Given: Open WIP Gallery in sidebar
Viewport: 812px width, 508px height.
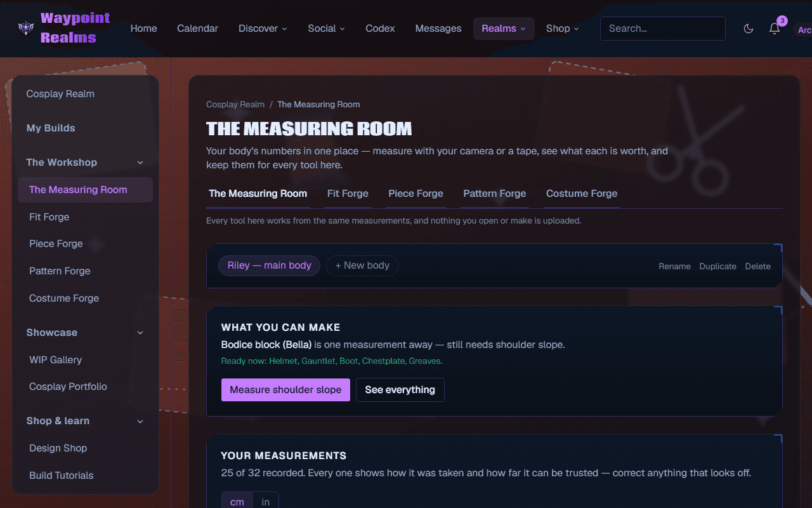Looking at the screenshot, I should point(85,360).
